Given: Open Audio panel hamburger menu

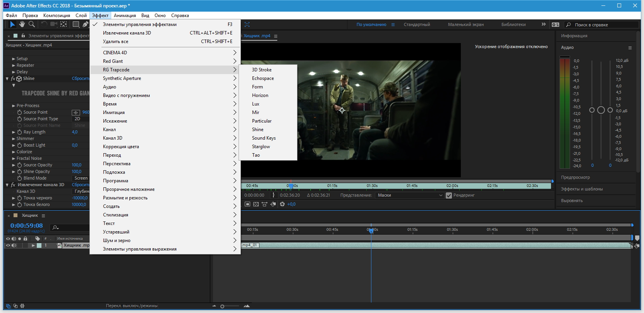Looking at the screenshot, I should (630, 48).
